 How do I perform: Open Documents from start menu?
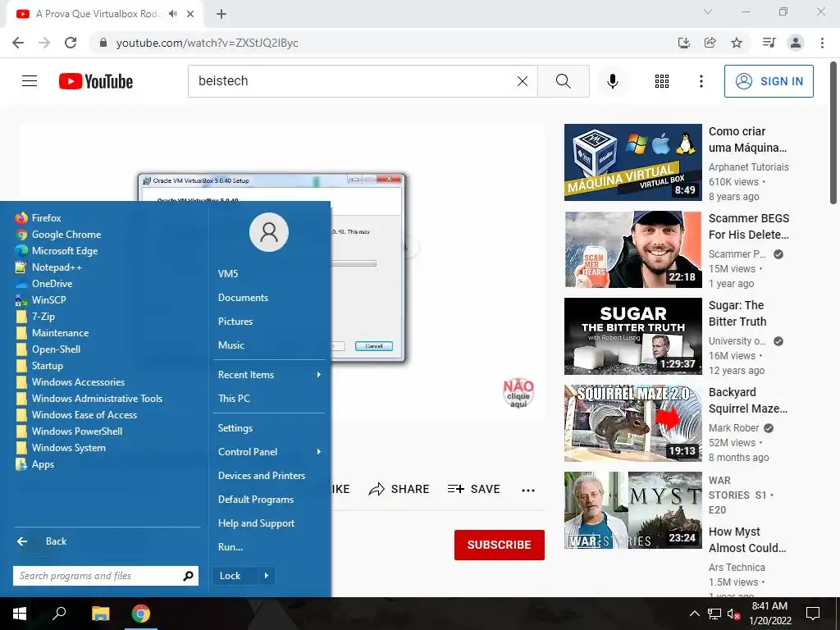(243, 298)
